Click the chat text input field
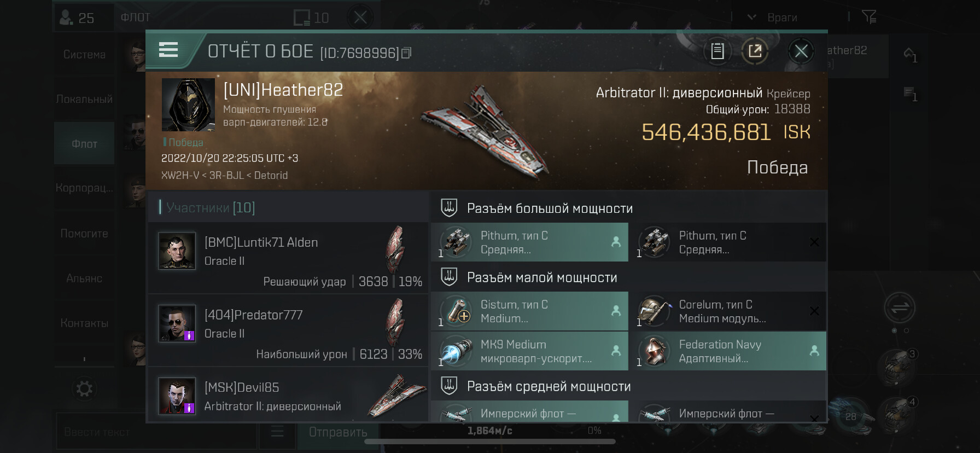Image resolution: width=980 pixels, height=453 pixels. pyautogui.click(x=156, y=432)
